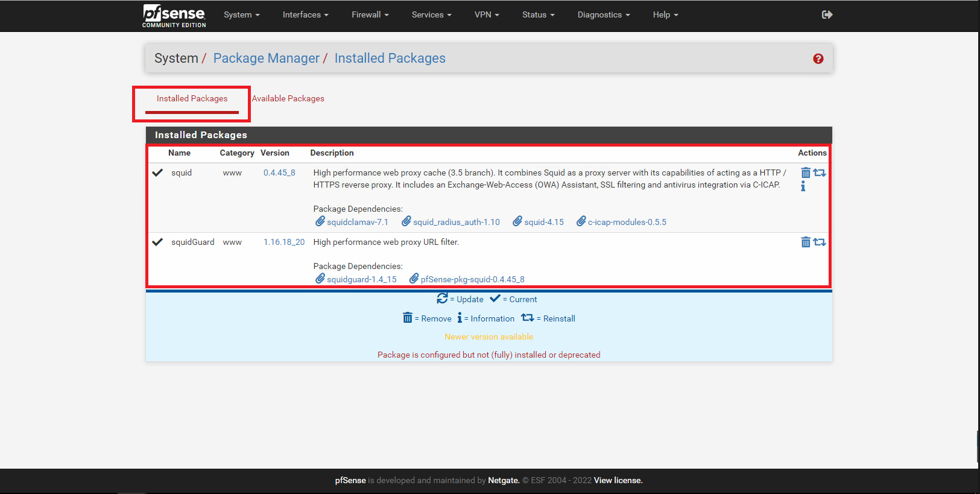This screenshot has height=494, width=980.
Task: Switch to the Installed Packages tab
Action: point(192,98)
